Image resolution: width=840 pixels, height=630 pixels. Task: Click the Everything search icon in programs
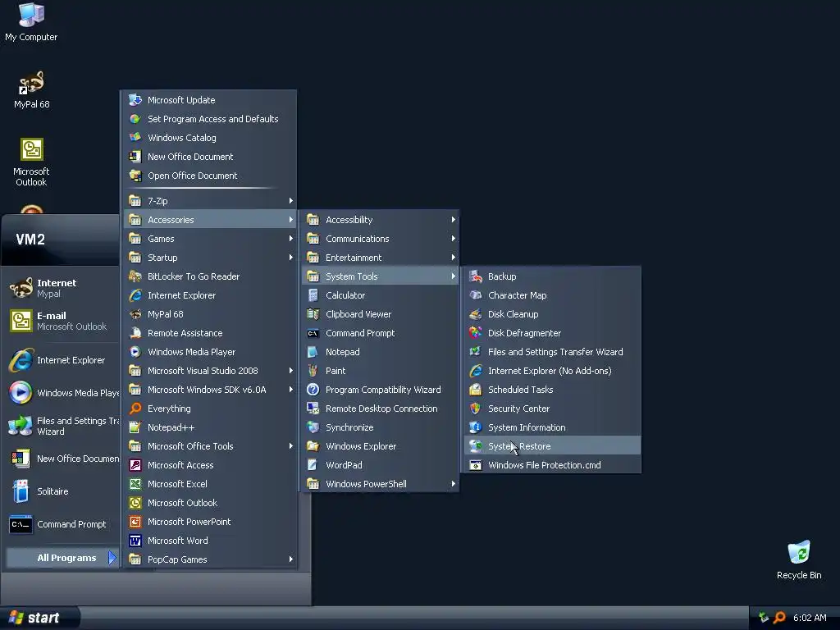coord(135,409)
